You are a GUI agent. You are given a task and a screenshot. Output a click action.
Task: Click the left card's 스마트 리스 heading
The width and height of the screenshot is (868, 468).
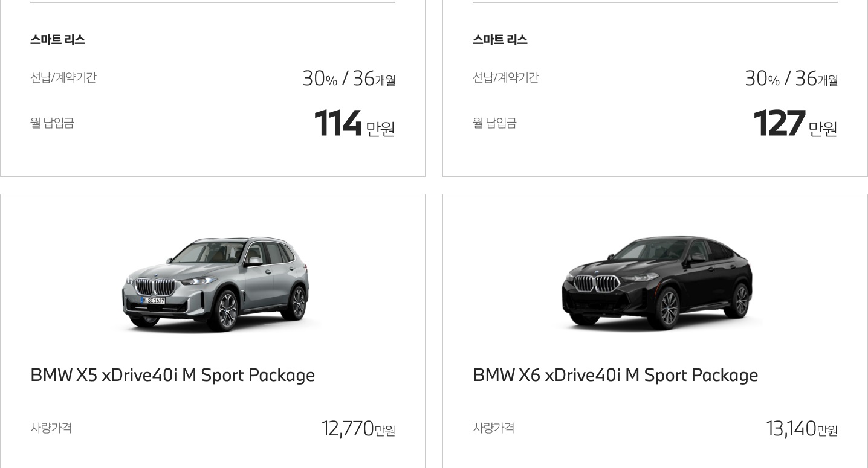(x=57, y=40)
